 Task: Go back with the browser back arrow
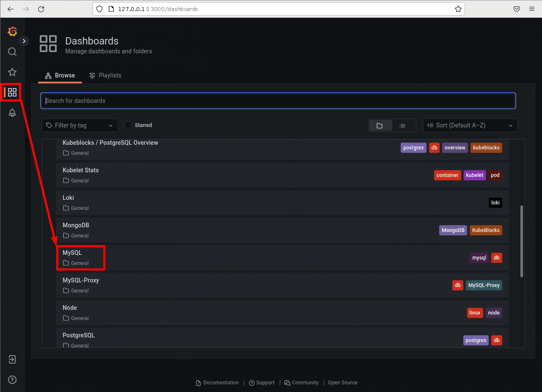tap(11, 9)
